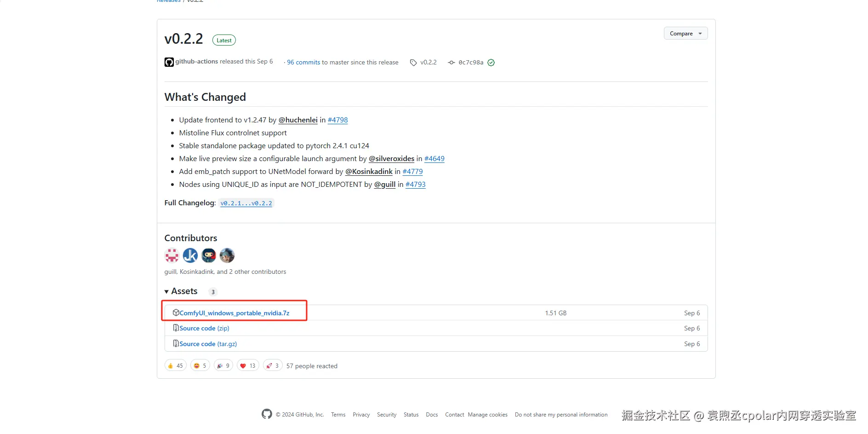Open the Contact footer link
This screenshot has width=868, height=434.
pyautogui.click(x=455, y=415)
